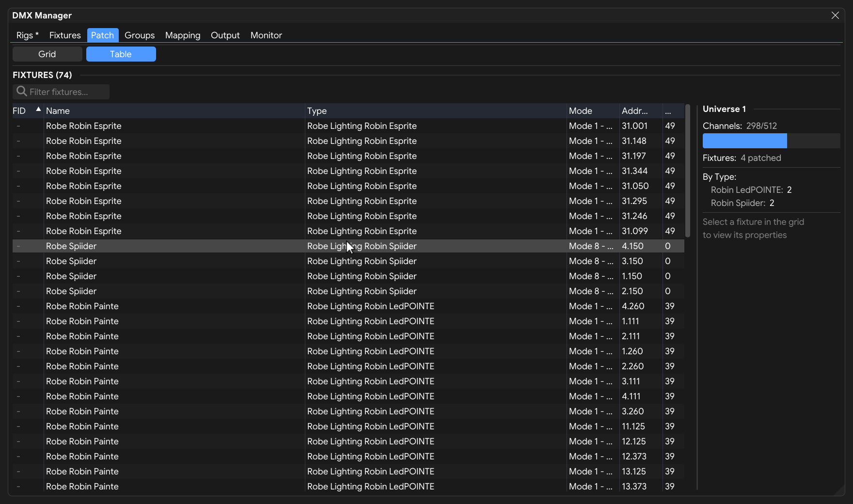
Task: Select Robe Robin Painte row at 3.260
Action: (348, 411)
